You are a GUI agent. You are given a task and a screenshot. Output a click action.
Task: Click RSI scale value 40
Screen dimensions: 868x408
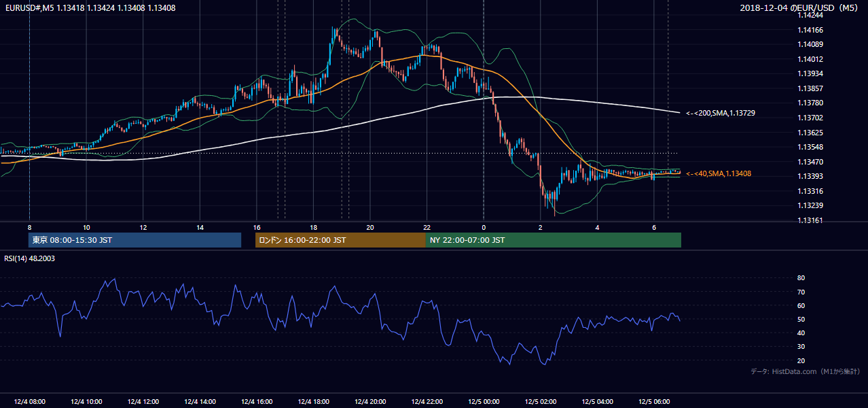click(x=801, y=333)
